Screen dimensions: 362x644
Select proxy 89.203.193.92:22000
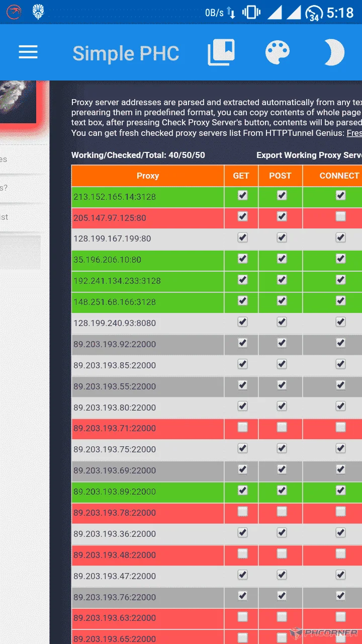pos(115,345)
